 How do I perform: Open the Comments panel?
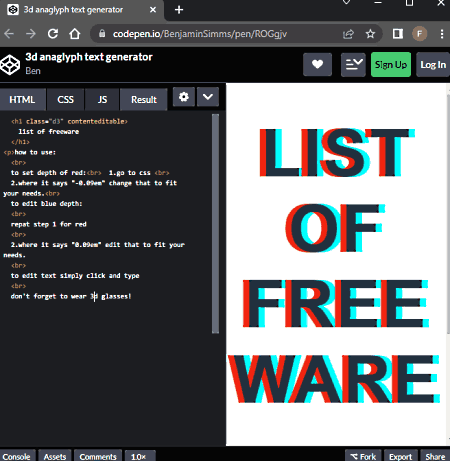[x=98, y=456]
